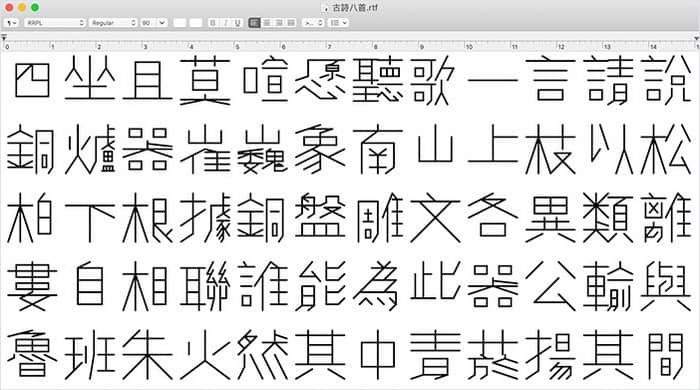Open the list bullets and numbering dropdown
Screen dimensions: 700x390
point(338,22)
